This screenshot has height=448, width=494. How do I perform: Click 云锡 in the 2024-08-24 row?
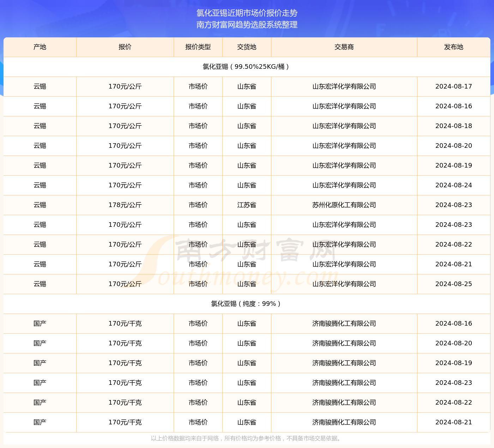40,185
